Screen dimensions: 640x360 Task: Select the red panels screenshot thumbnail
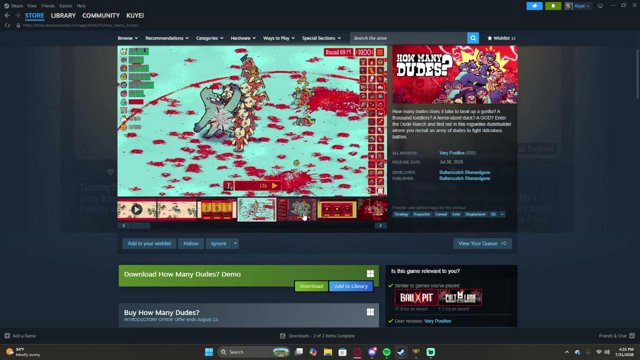click(337, 210)
